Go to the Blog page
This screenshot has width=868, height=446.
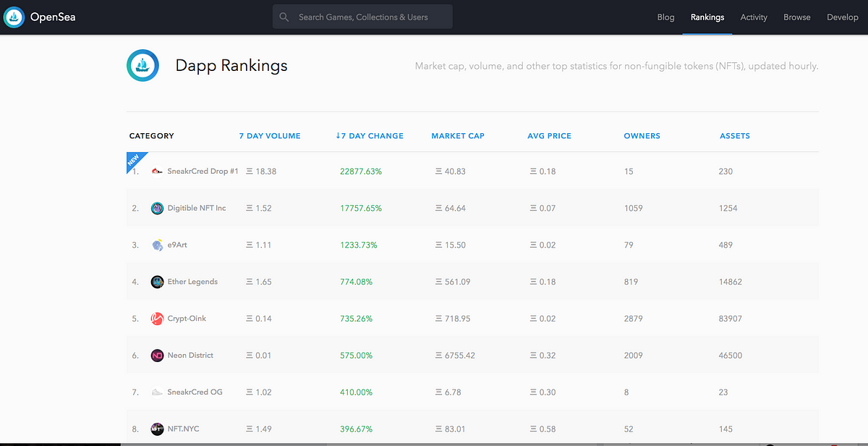coord(665,17)
